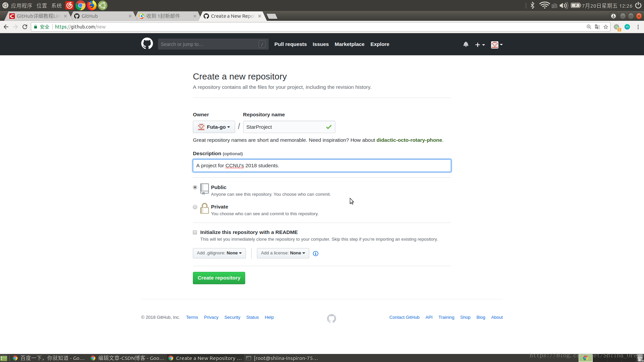Expand the Add .gitignore dropdown
Viewport: 644px width, 362px height.
point(219,253)
